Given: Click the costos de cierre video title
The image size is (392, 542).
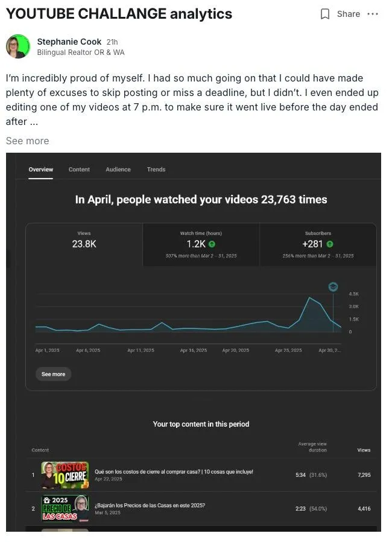Looking at the screenshot, I should 174,471.
